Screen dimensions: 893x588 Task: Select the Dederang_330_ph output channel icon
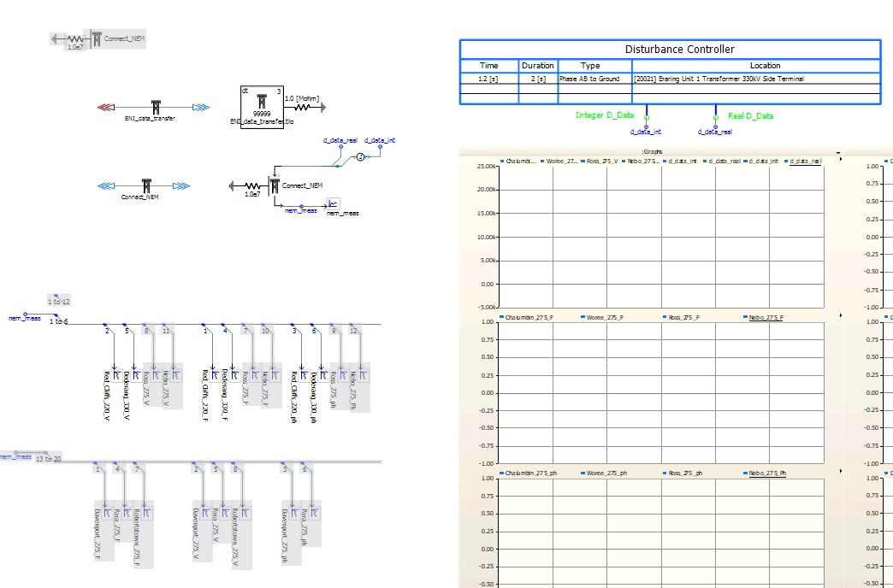[323, 375]
